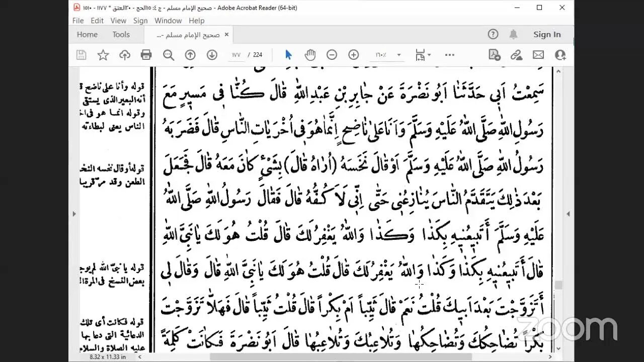Star this file as favorite
This screenshot has height=362, width=644.
pos(103,55)
